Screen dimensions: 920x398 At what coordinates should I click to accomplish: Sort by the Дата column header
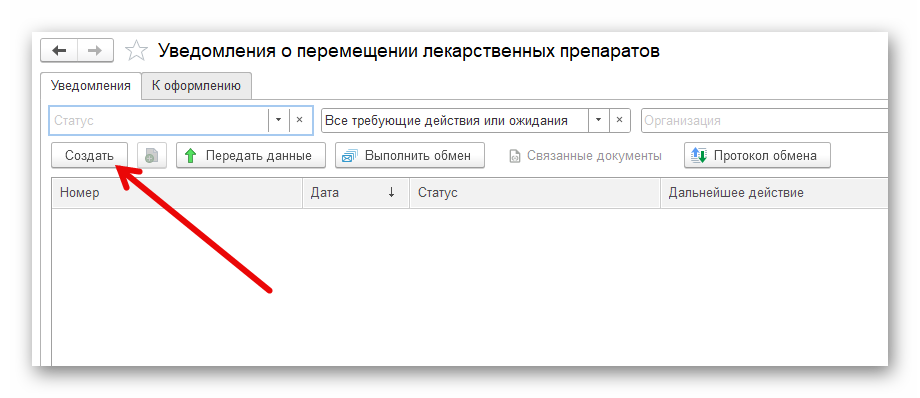click(x=356, y=193)
